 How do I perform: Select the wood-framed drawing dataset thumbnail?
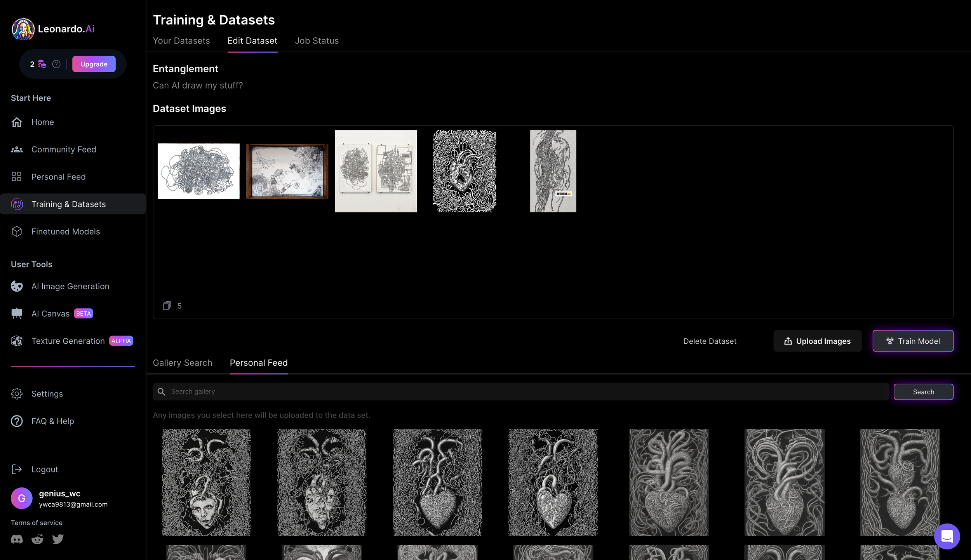click(x=287, y=171)
